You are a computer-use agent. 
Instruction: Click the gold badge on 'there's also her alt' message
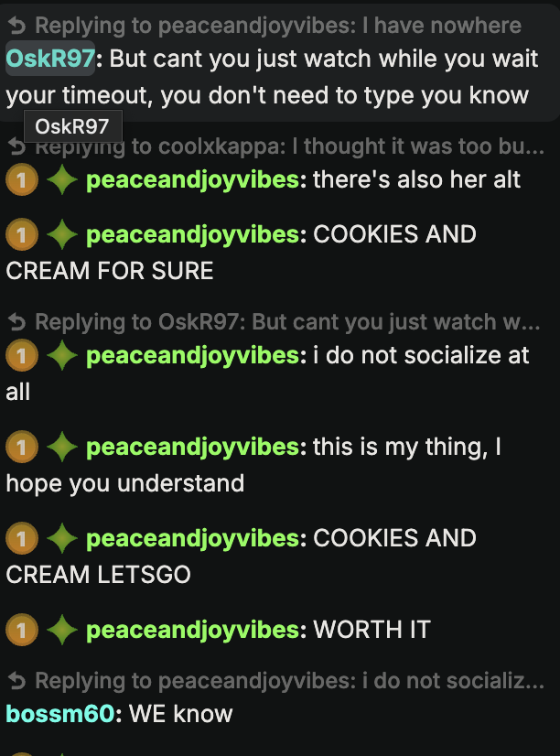point(22,179)
